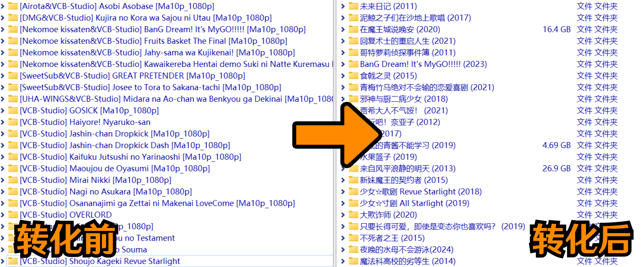The image size is (644, 267).
Task: Expand the [Nekomoe kissaten&VCB-Studio] BanG Dream! folder
Action: [x=3, y=30]
